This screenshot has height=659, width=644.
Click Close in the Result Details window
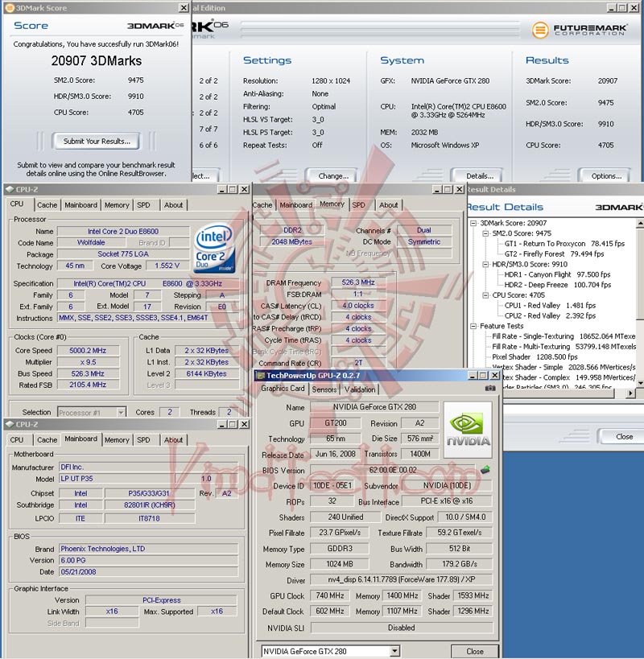click(x=624, y=437)
